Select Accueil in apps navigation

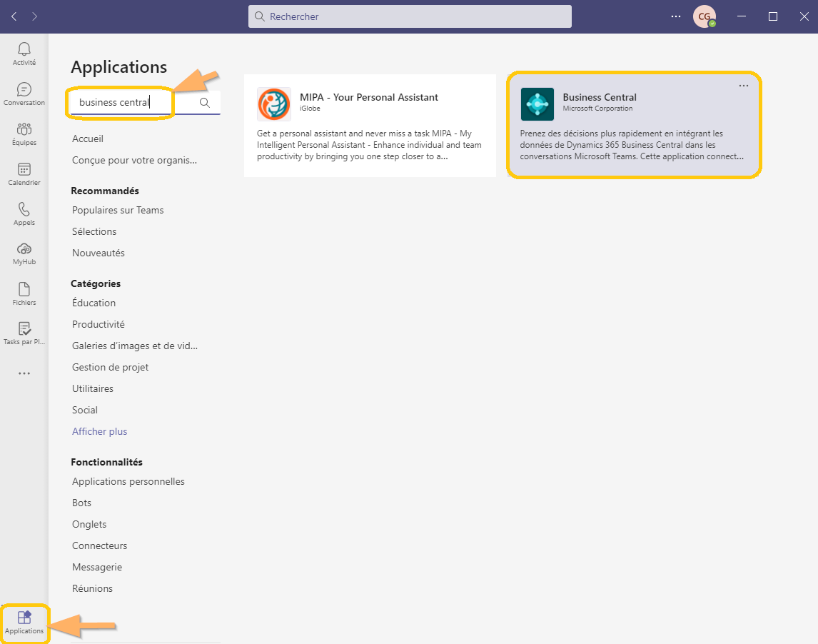click(88, 139)
